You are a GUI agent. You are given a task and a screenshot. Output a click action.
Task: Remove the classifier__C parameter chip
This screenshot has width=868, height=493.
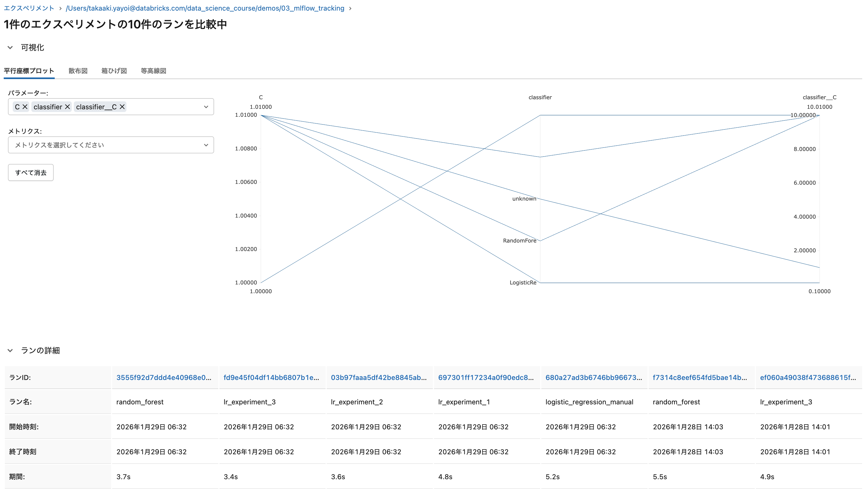click(122, 107)
